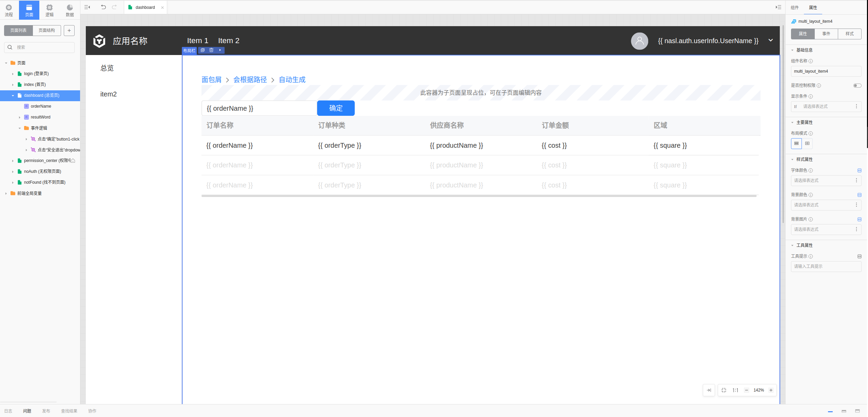Image resolution: width=868 pixels, height=417 pixels.
Task: Collapse the 页面 root folder
Action: 6,63
